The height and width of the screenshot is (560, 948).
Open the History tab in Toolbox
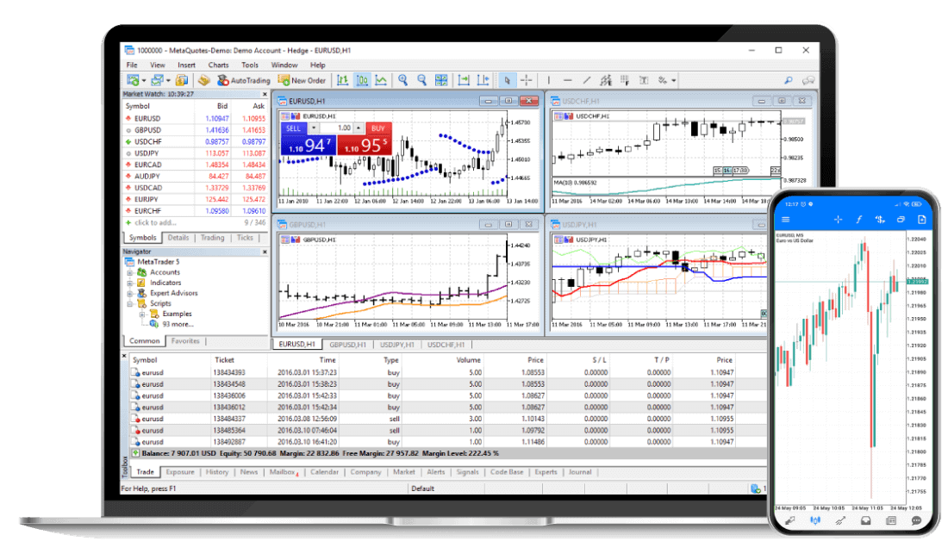(217, 472)
